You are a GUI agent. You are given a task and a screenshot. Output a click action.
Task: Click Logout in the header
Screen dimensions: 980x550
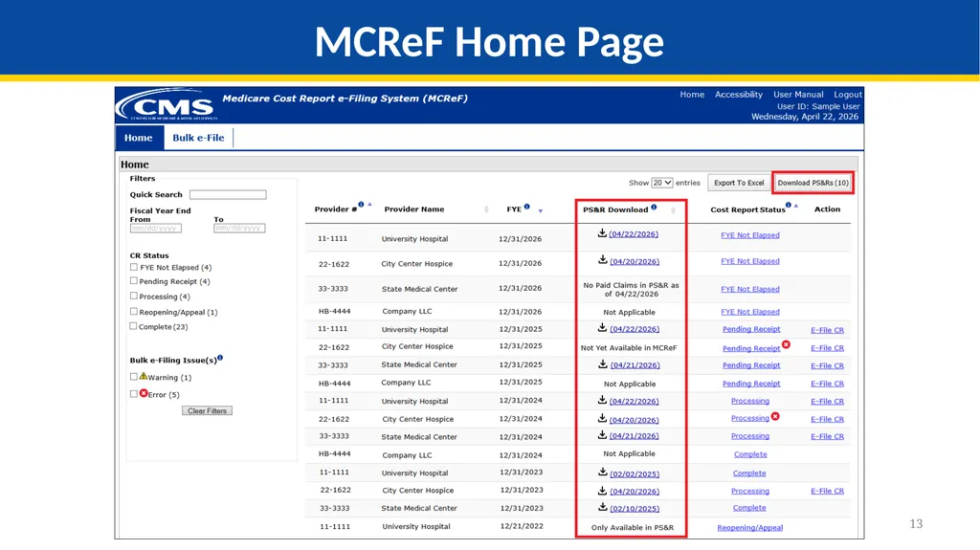tap(848, 95)
